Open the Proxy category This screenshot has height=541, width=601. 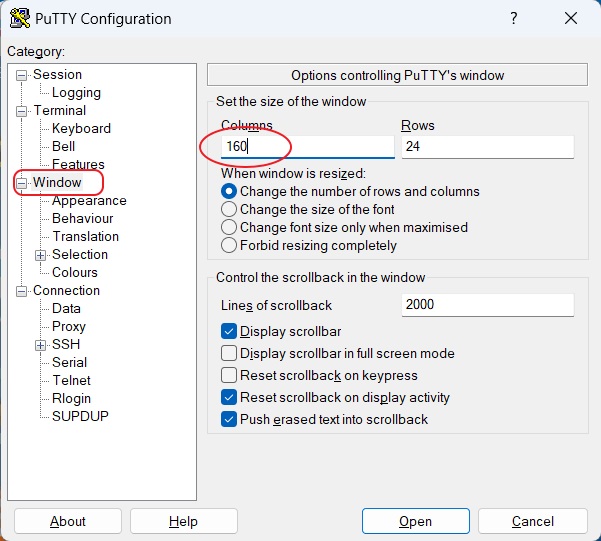(x=69, y=327)
